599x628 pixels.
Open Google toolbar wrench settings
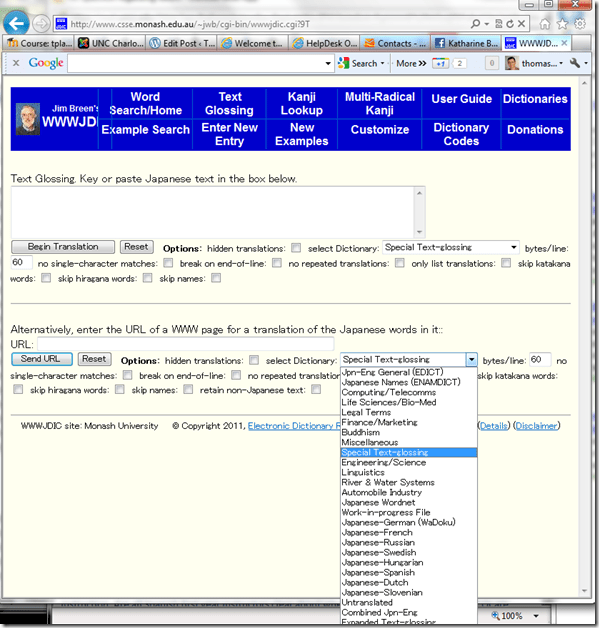575,63
